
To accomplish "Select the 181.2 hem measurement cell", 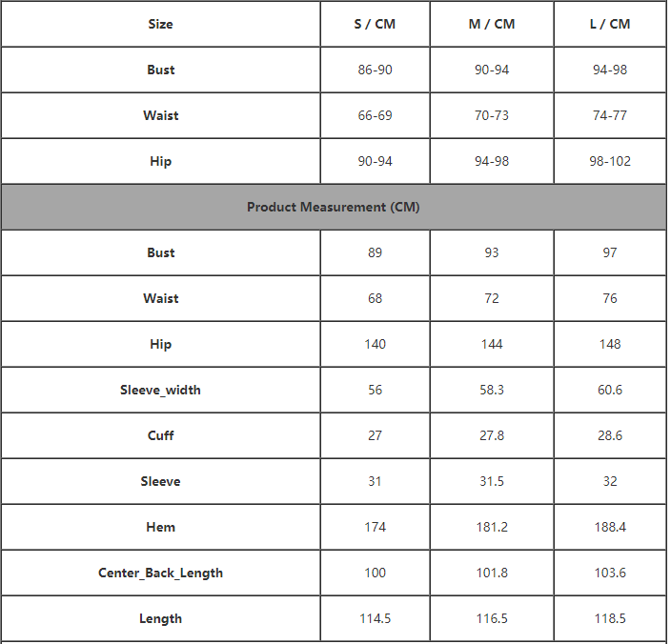I will (x=491, y=527).
